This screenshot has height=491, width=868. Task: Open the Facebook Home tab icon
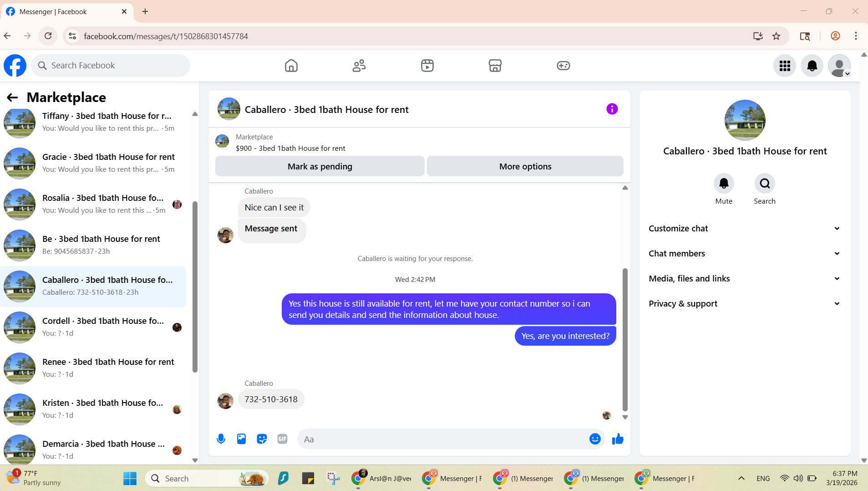pyautogui.click(x=291, y=66)
